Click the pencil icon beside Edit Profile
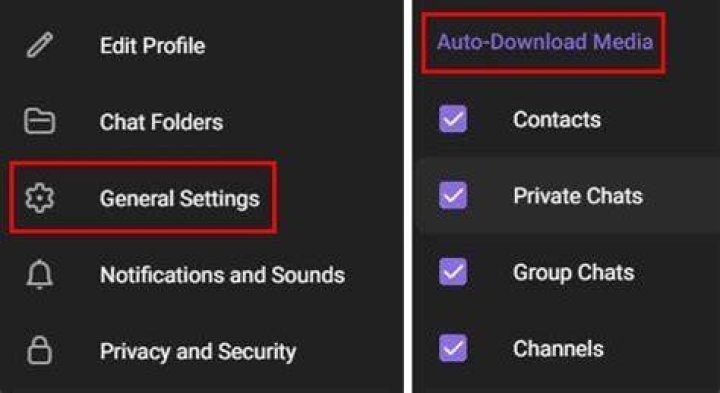Screen dimensions: 720x393 (x=39, y=45)
